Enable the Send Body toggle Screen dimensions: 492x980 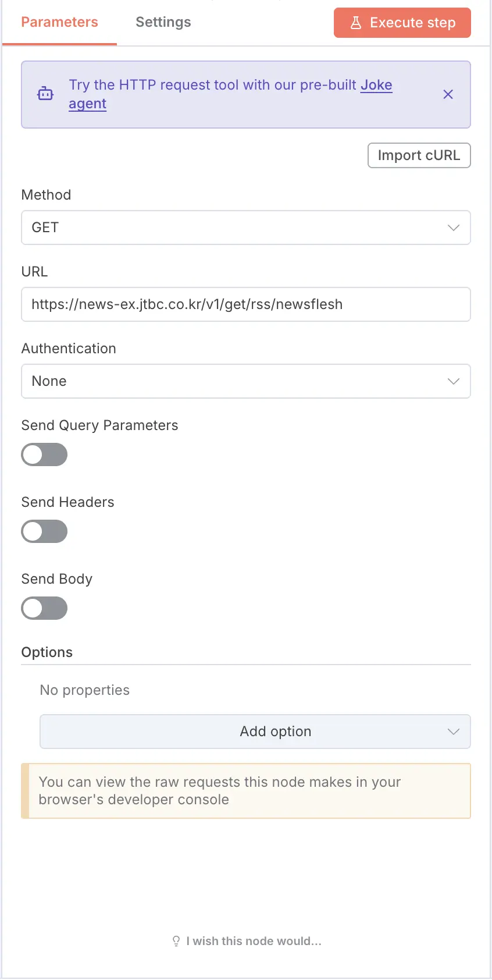(44, 608)
